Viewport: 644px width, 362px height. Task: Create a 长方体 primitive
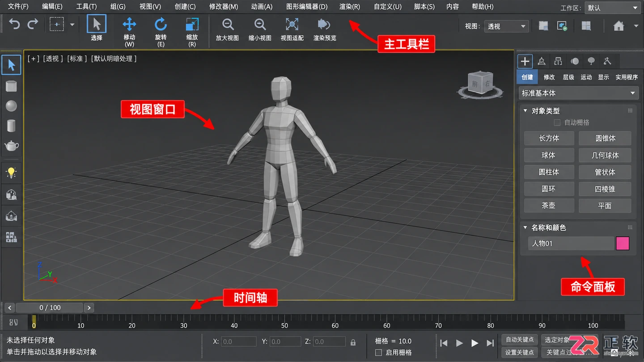click(549, 138)
